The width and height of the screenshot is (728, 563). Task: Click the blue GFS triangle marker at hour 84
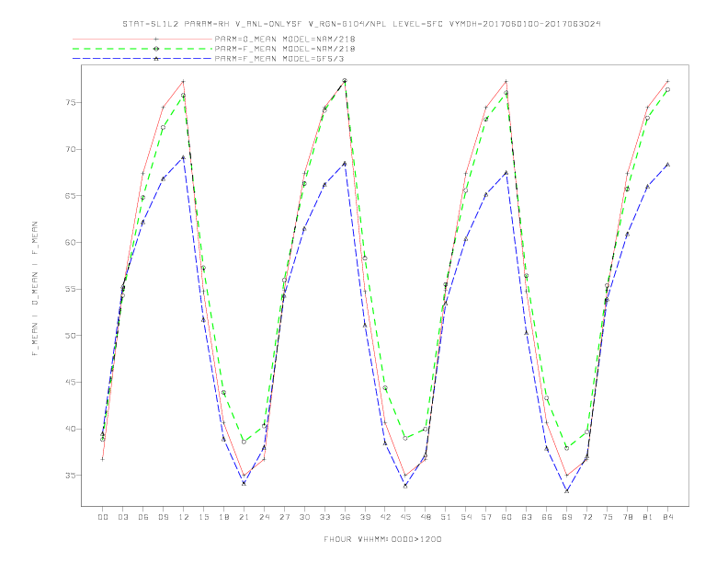(x=667, y=165)
